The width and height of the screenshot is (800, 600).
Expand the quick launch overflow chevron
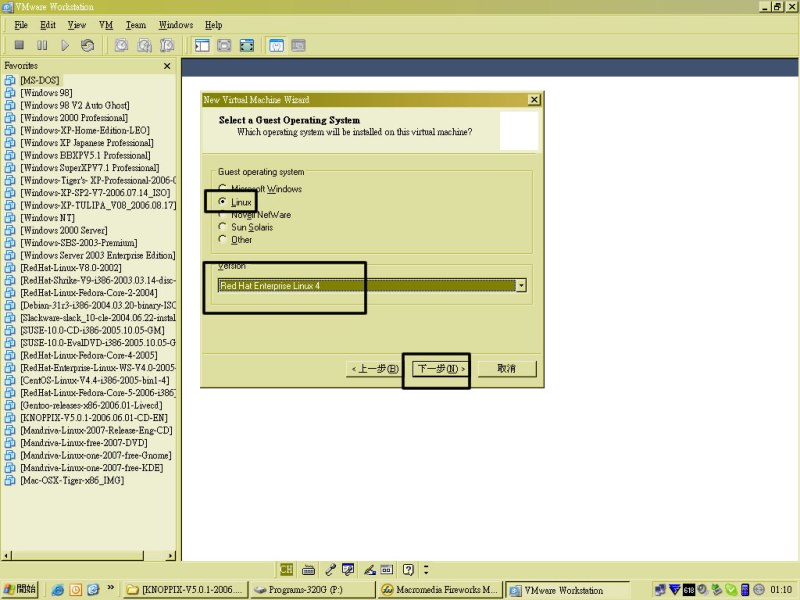(x=110, y=588)
